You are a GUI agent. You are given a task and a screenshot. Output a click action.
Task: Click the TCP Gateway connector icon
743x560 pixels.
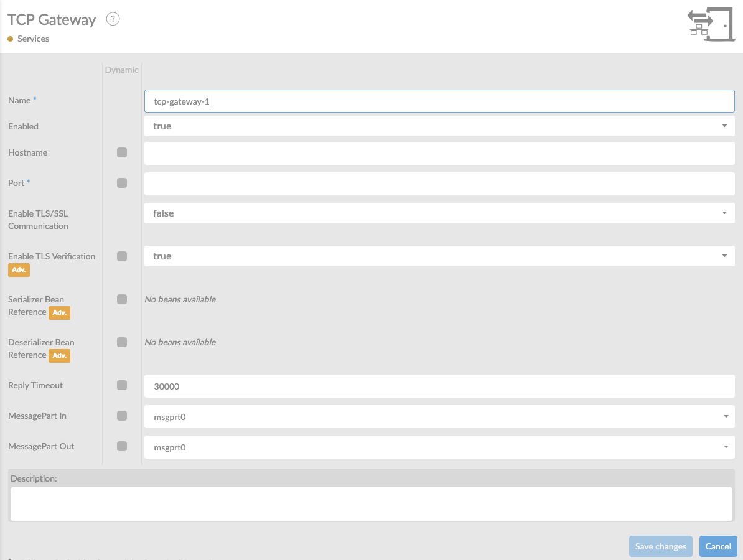[711, 24]
